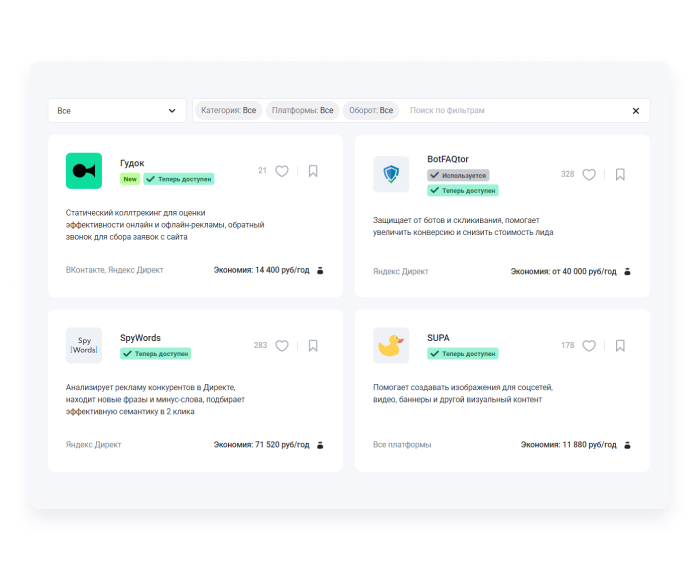
Task: Like the SUPA card with heart icon
Action: 589,346
